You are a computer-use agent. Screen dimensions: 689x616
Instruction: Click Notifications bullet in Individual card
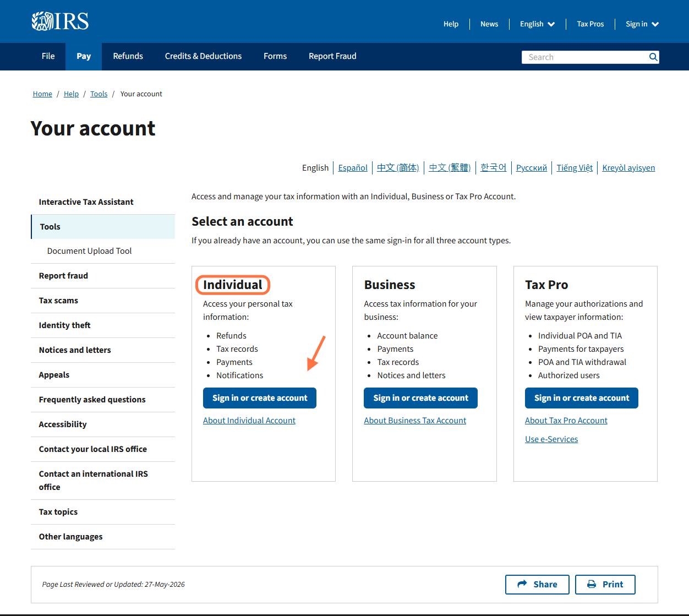[240, 375]
